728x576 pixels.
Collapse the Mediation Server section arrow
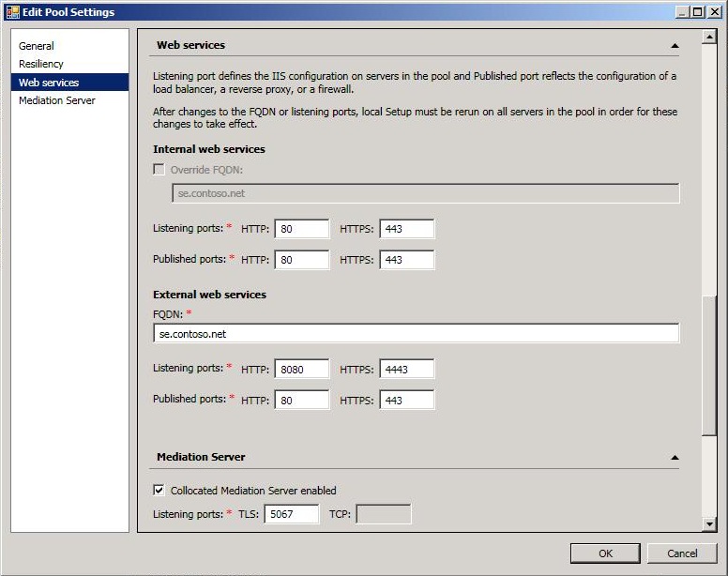click(675, 457)
